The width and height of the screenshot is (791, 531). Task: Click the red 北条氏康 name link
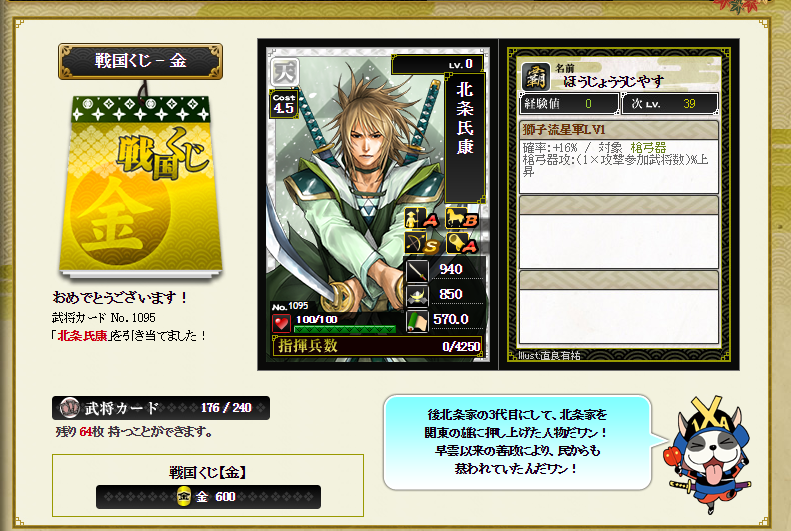coord(82,336)
